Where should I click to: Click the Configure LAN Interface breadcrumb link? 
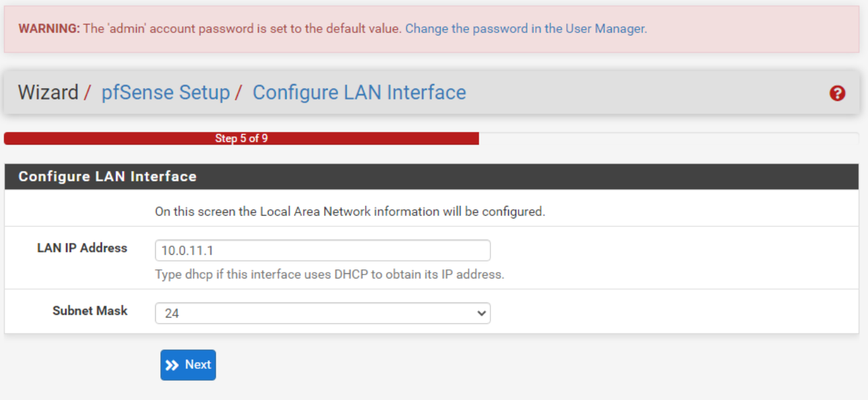pyautogui.click(x=359, y=92)
